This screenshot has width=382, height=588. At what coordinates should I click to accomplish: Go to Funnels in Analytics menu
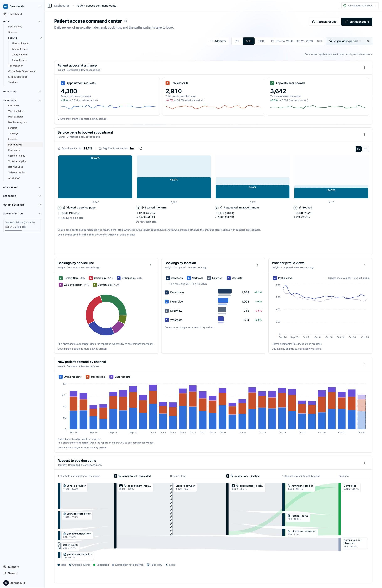(x=12, y=128)
